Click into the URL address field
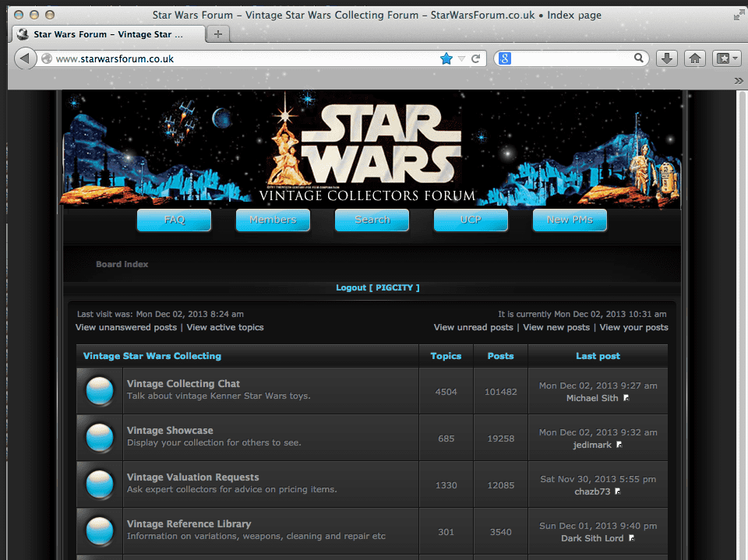Screen dimensions: 748x560 point(234,58)
